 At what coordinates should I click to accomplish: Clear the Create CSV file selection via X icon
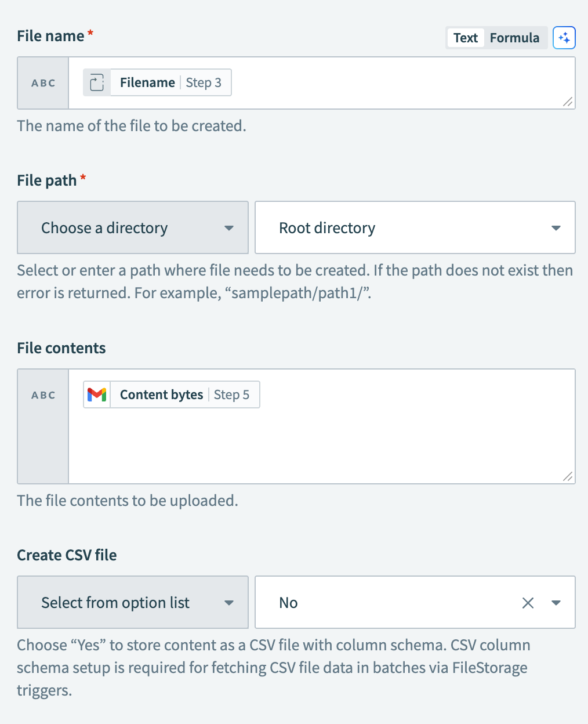pyautogui.click(x=528, y=603)
